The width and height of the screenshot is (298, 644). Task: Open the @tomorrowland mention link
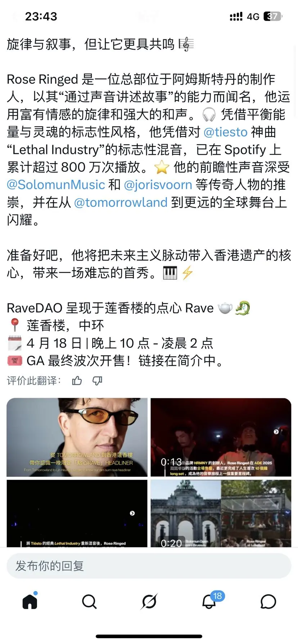click(x=121, y=202)
